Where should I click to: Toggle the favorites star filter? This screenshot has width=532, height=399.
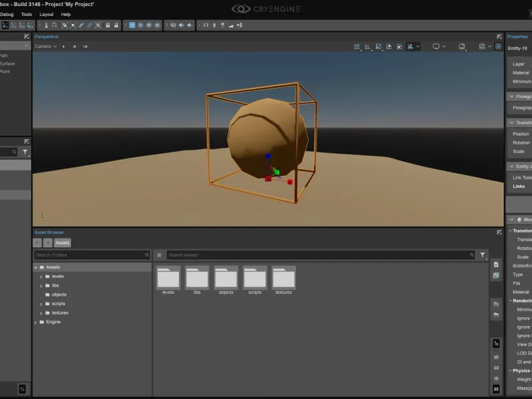point(159,255)
